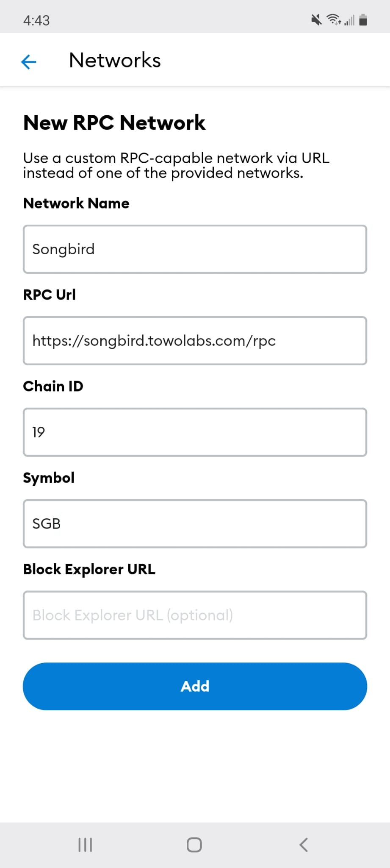
Task: Tap the Block Explorer URL label
Action: tap(89, 569)
